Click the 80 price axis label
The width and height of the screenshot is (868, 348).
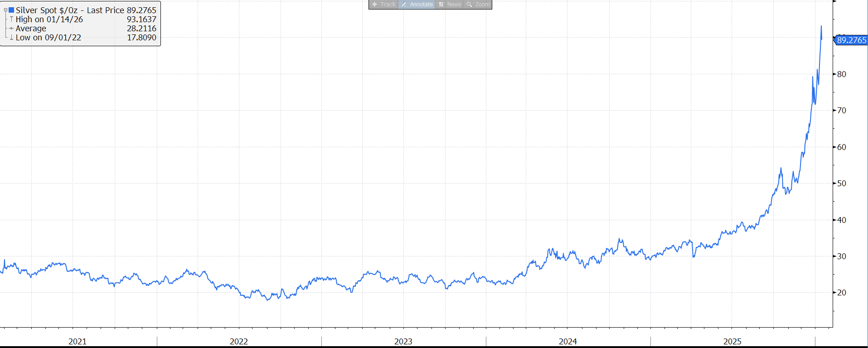842,74
